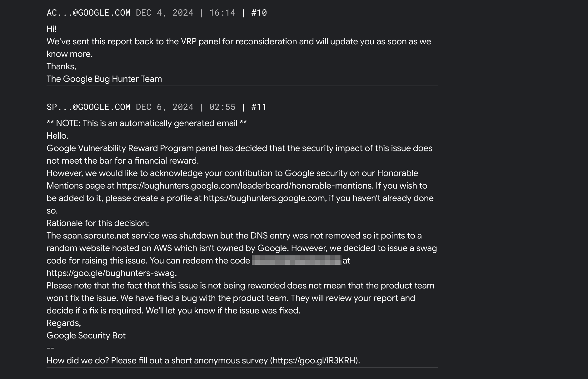
Task: Open the anonymous survey goo.gl/IR3KRH link
Action: coord(314,361)
